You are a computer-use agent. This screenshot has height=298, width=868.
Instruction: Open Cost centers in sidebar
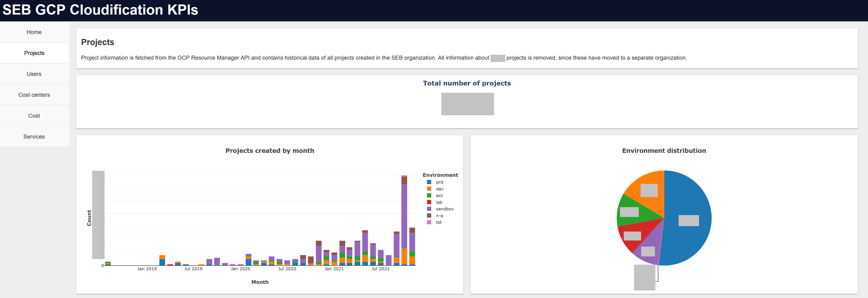34,95
